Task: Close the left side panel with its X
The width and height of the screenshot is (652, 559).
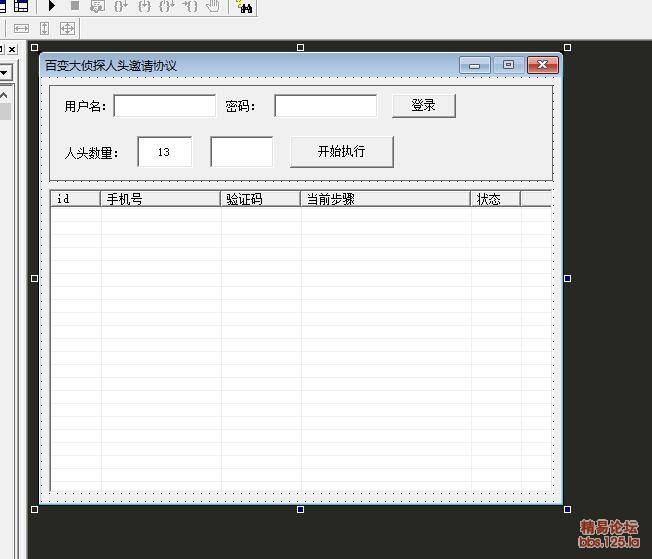Action: pyautogui.click(x=12, y=49)
